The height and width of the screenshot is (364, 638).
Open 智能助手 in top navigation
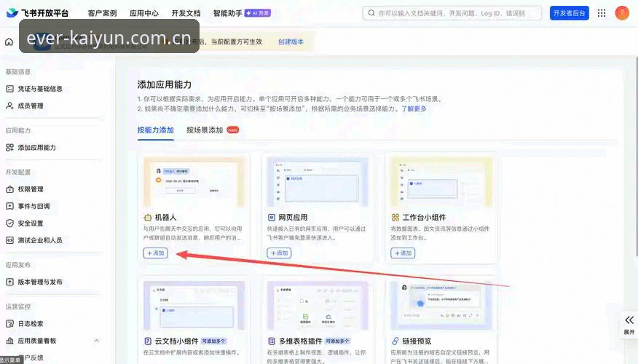pyautogui.click(x=228, y=13)
